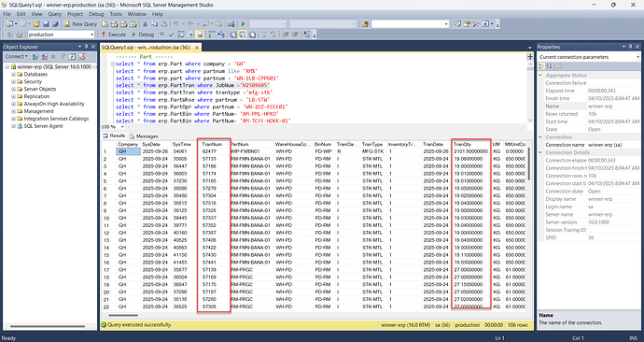
Task: Expand the Databases tree node
Action: (13, 75)
